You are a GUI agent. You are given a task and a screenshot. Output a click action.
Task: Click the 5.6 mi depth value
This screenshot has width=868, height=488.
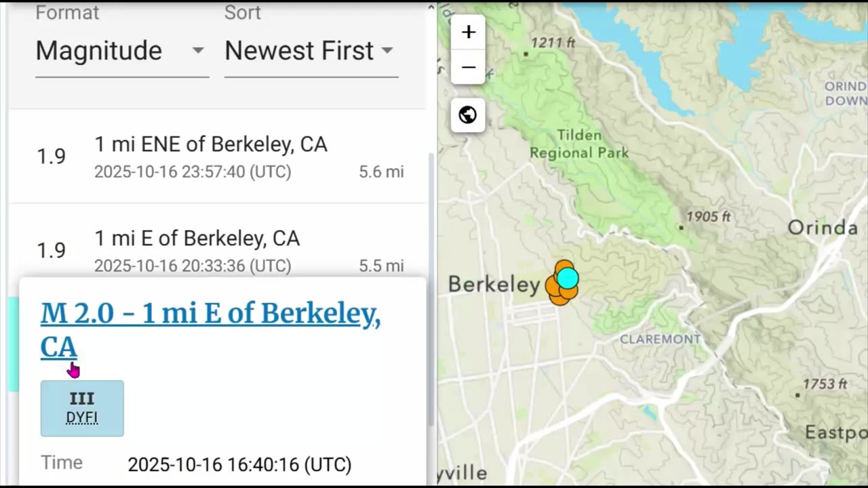pyautogui.click(x=381, y=172)
